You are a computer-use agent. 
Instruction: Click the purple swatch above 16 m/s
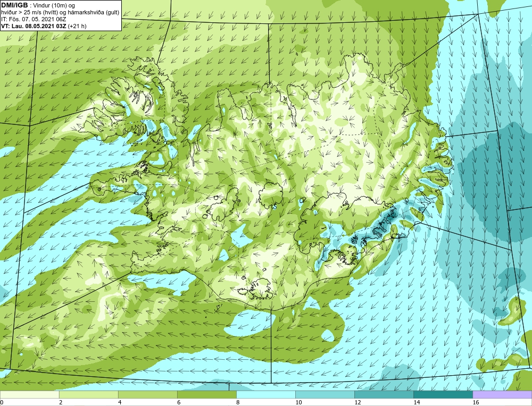[502, 394]
